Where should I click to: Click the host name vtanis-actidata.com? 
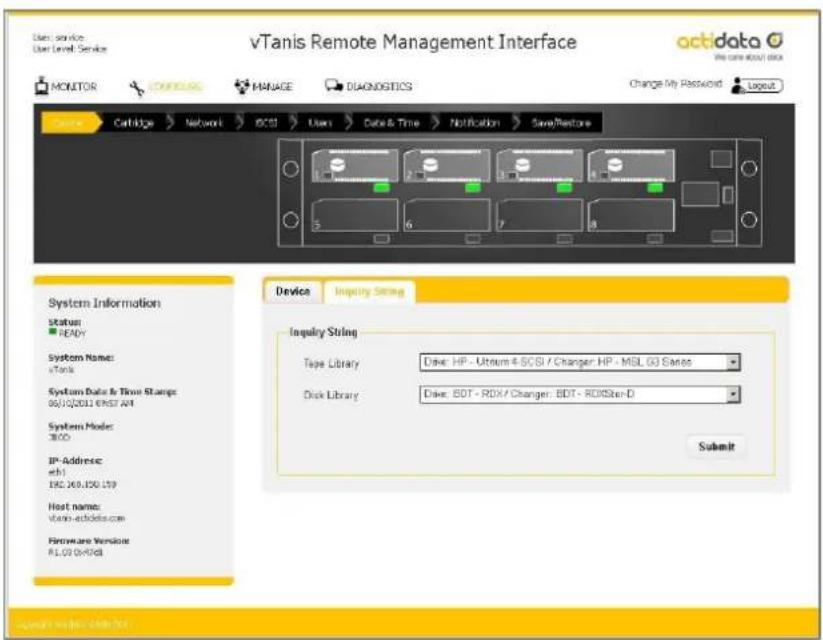click(x=87, y=518)
